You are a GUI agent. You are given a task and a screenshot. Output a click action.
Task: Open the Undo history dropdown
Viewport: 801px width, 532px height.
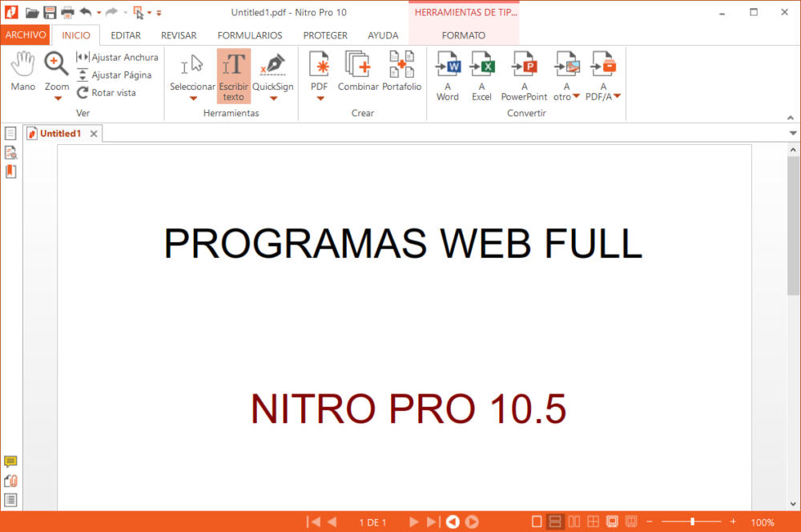point(99,12)
